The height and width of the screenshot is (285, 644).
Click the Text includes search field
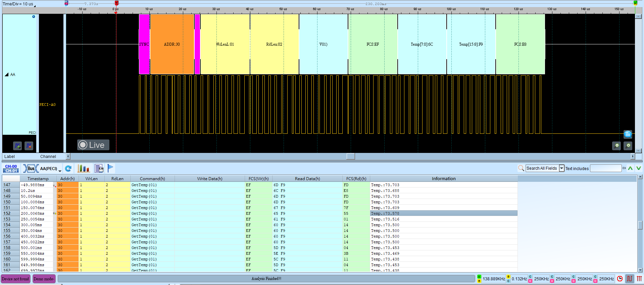pyautogui.click(x=606, y=168)
